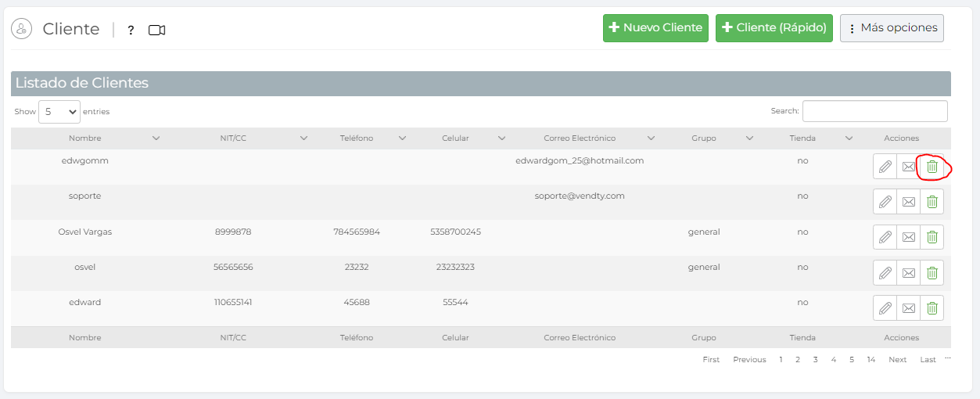Click the cell number 23232323
Image resolution: width=980 pixels, height=399 pixels.
(455, 267)
